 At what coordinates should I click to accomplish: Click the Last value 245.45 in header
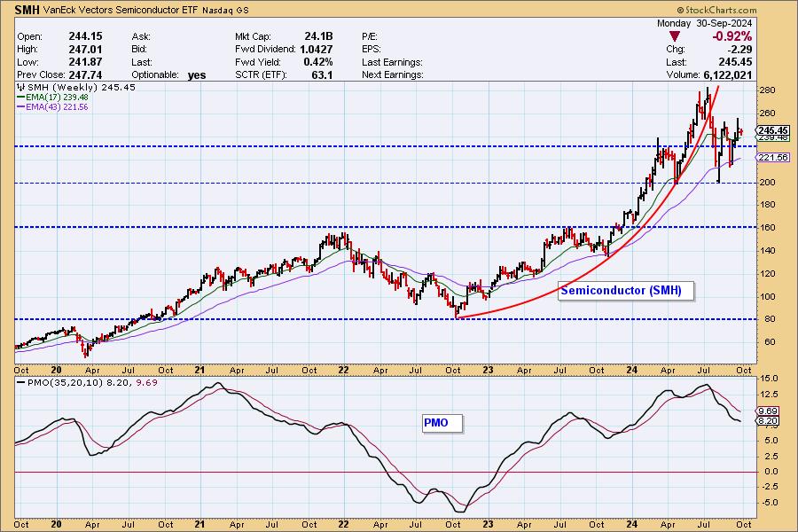[735, 62]
